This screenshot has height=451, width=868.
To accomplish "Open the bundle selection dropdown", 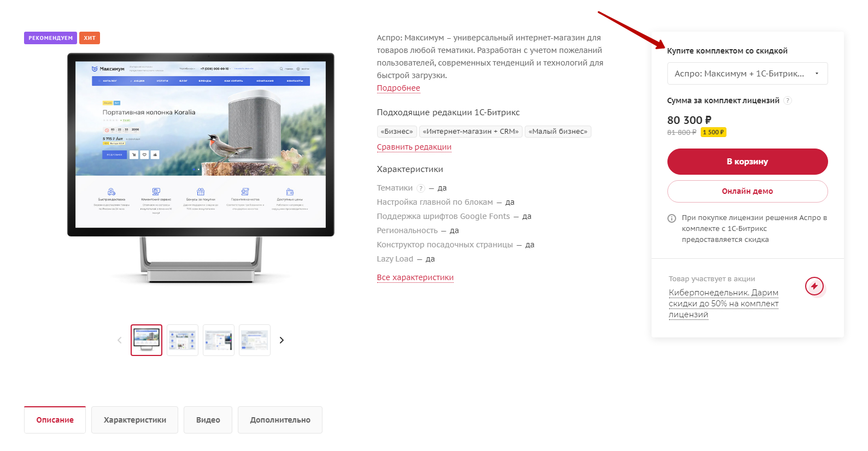I will pos(747,74).
